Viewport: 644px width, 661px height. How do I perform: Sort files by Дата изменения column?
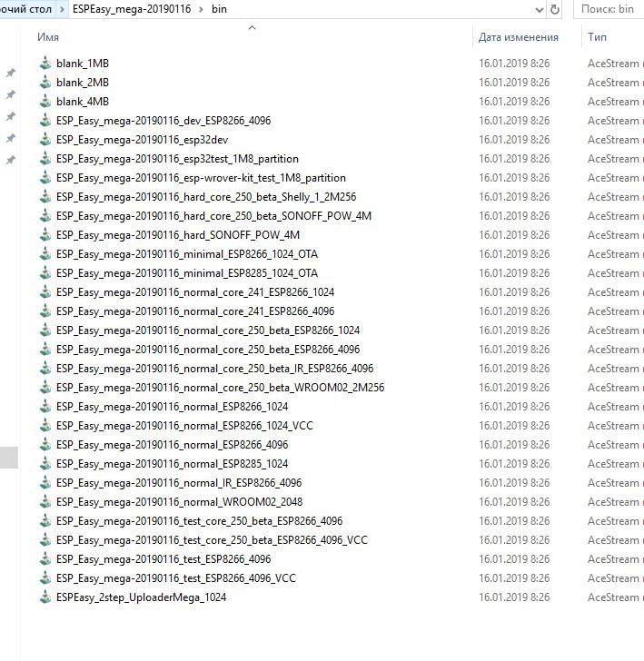[519, 37]
